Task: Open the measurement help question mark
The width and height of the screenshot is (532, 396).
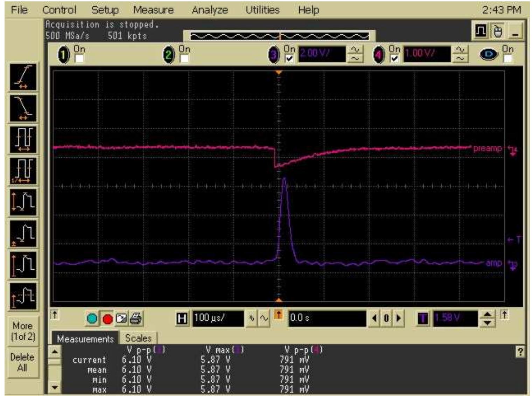Action: coord(520,352)
